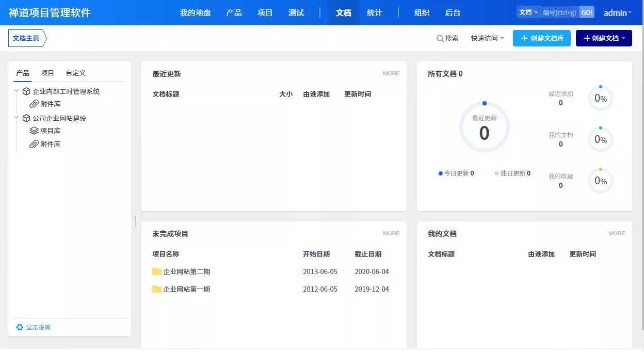
Task: Open the 统计 menu in top navigation
Action: pyautogui.click(x=374, y=13)
